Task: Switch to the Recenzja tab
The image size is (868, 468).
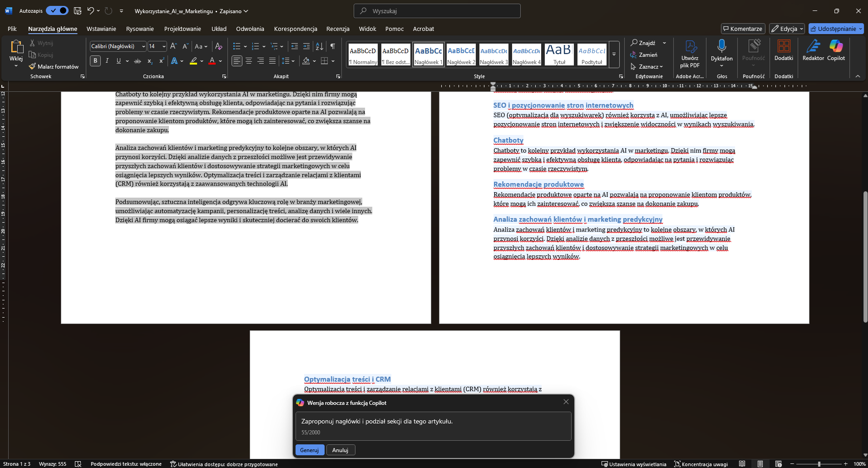Action: tap(338, 29)
